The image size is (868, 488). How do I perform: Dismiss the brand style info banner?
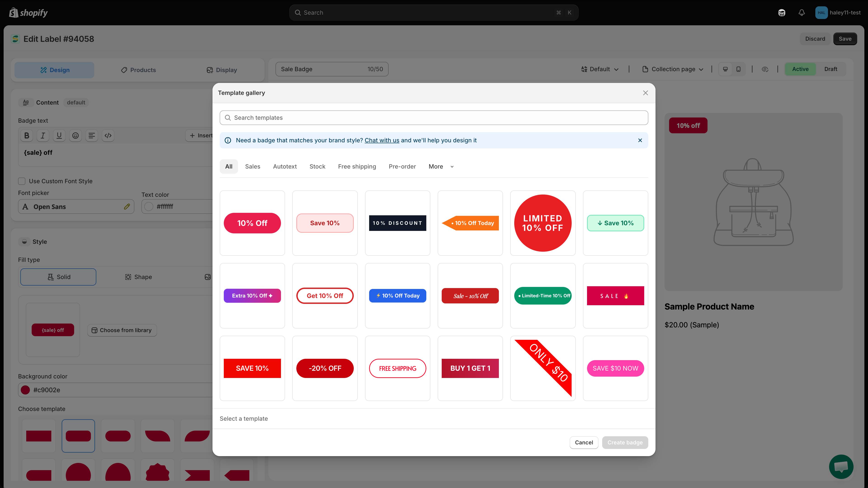click(x=640, y=140)
